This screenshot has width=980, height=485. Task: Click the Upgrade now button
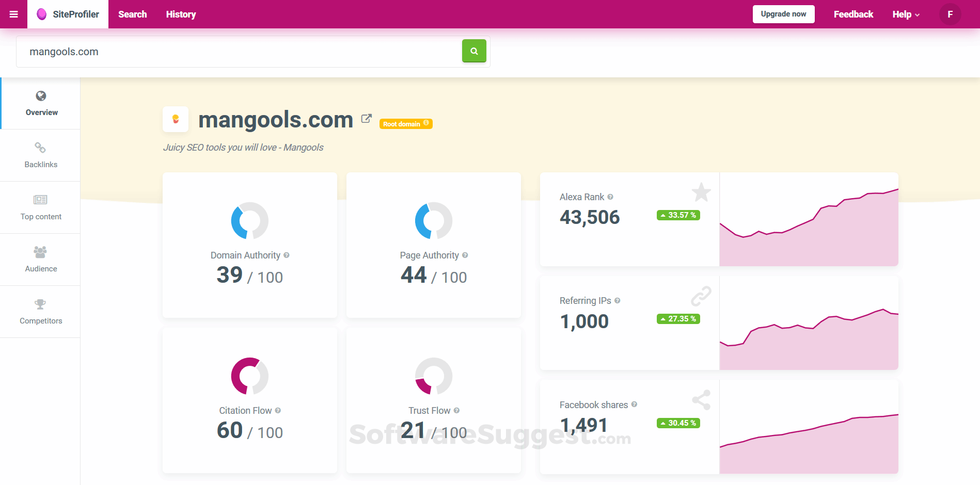pyautogui.click(x=783, y=14)
